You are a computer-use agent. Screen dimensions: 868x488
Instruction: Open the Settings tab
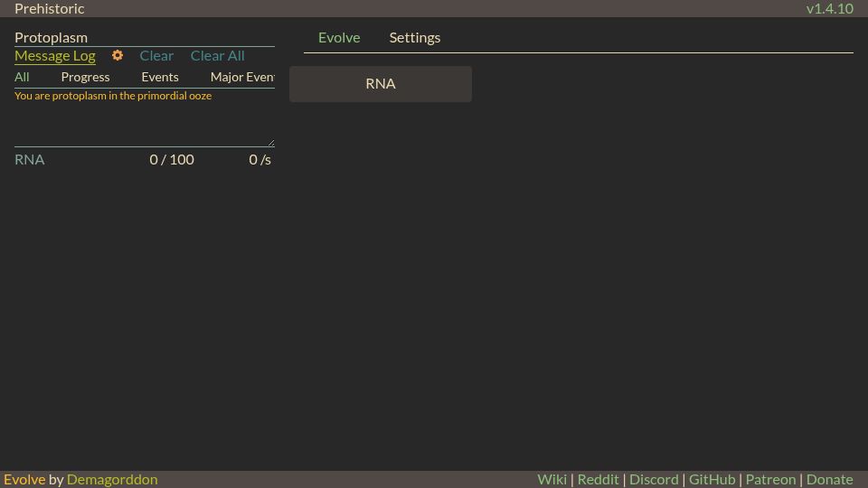coord(415,38)
